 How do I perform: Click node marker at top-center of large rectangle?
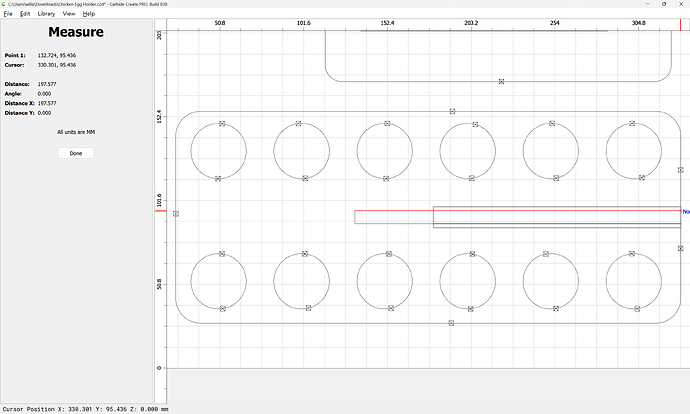point(452,111)
